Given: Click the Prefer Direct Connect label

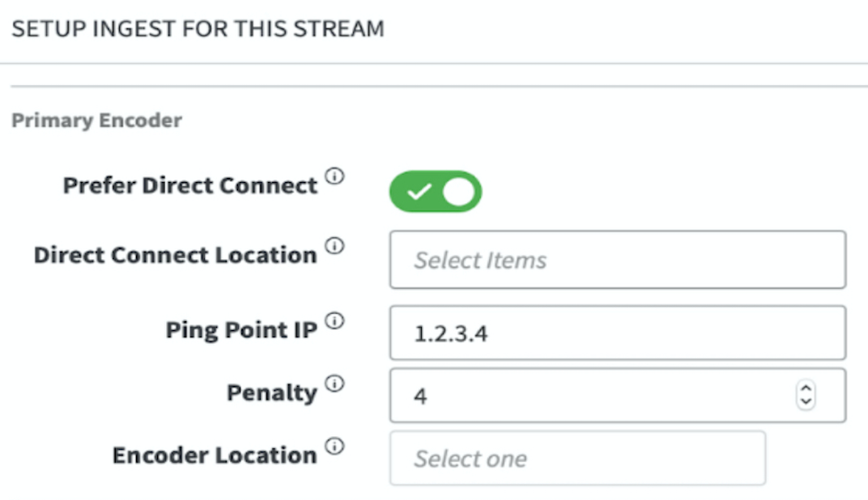Looking at the screenshot, I should click(190, 185).
